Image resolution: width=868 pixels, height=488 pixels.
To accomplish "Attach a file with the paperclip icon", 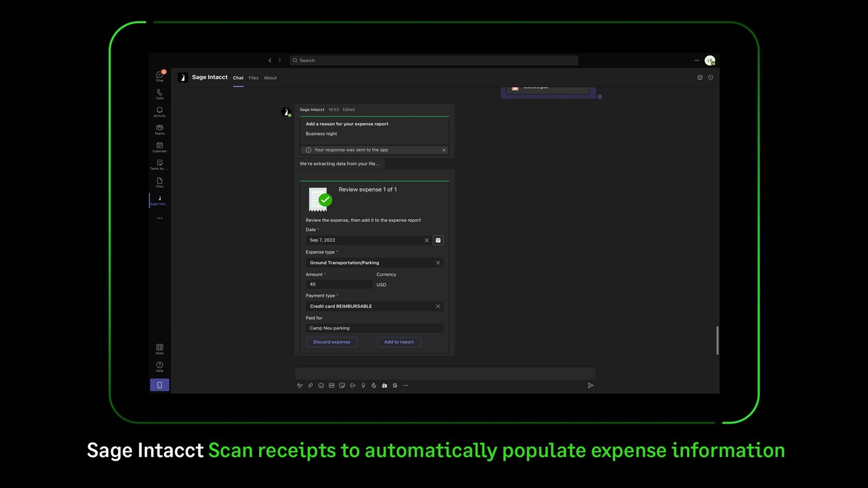I will [311, 386].
